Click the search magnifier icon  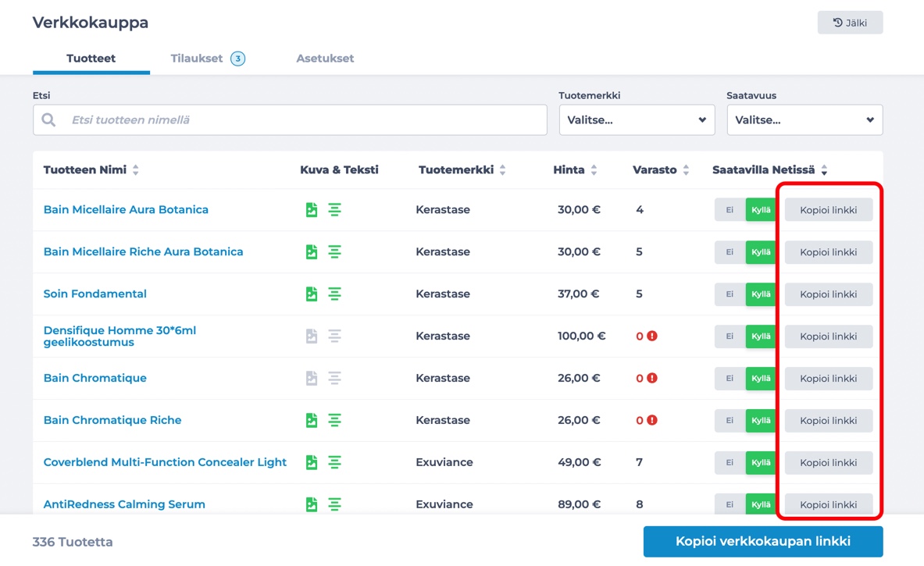(x=49, y=120)
